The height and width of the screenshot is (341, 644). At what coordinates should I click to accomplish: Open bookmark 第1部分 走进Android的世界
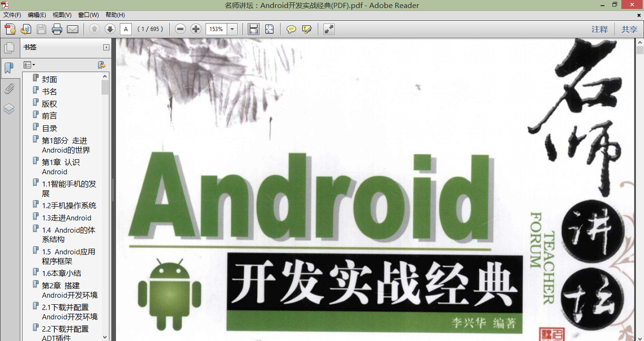tap(66, 146)
